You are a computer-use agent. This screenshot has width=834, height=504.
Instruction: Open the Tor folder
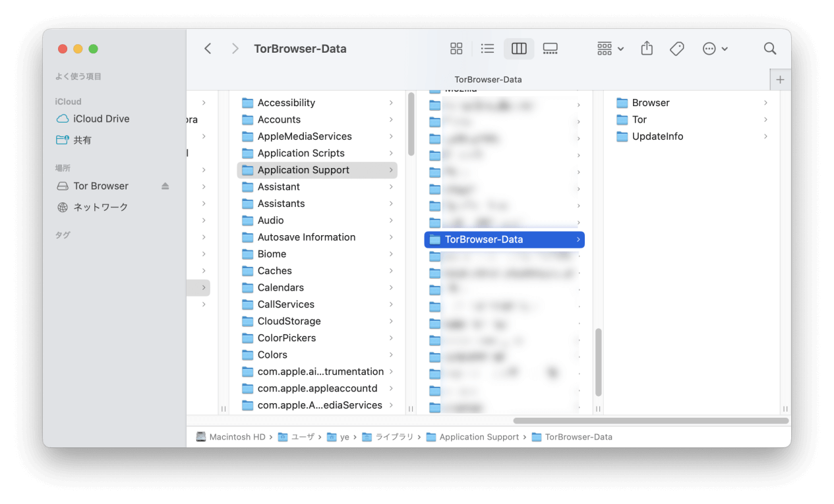point(692,119)
